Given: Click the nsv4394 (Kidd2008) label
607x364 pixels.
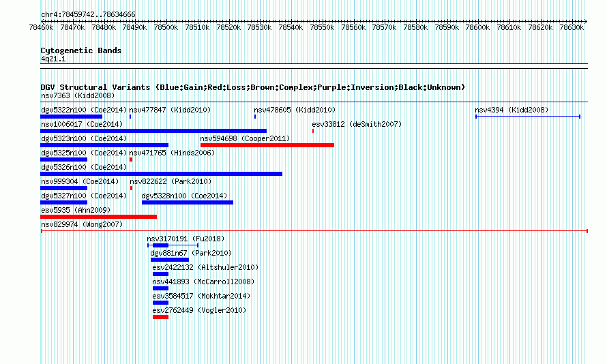Looking at the screenshot, I should tap(512, 110).
